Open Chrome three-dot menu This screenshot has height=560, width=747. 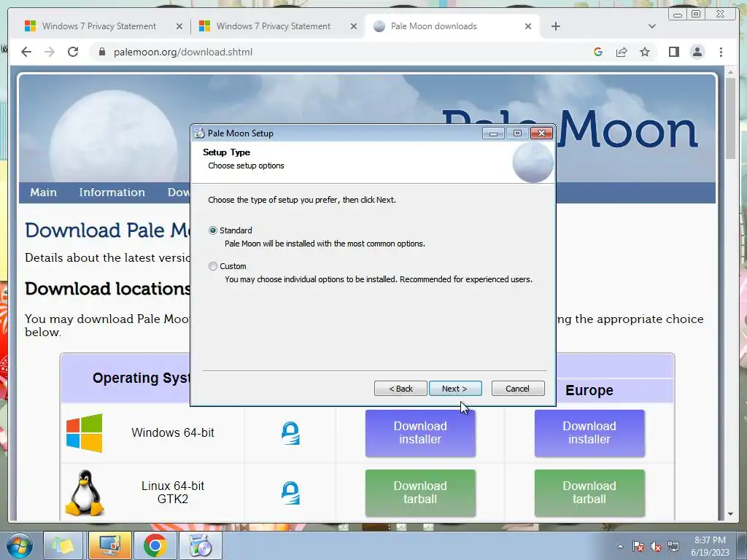pyautogui.click(x=721, y=52)
